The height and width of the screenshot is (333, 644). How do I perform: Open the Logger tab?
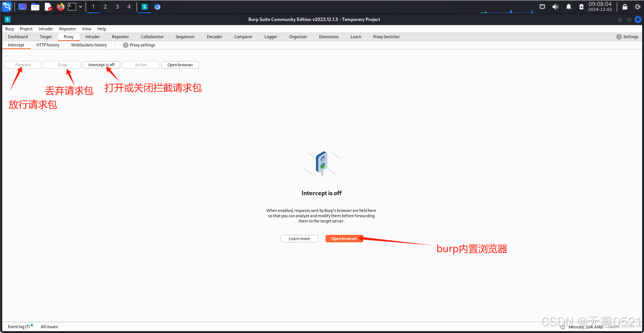271,37
